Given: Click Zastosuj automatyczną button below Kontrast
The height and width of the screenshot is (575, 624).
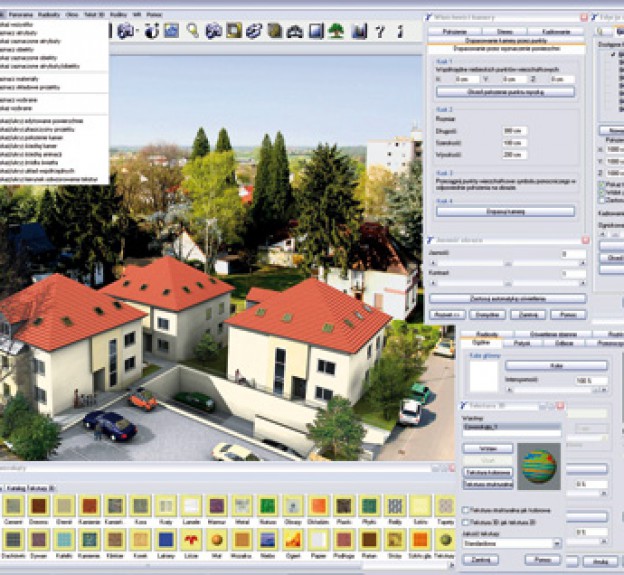Looking at the screenshot, I should pos(507,298).
